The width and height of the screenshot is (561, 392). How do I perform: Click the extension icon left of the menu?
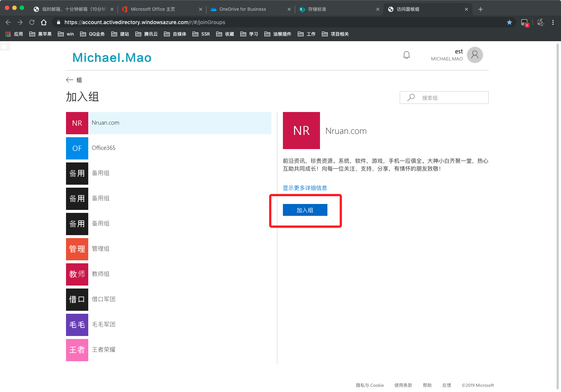[x=541, y=22]
